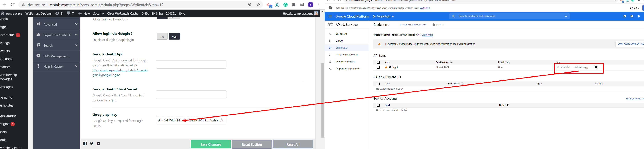The height and width of the screenshot is (149, 644).
Task: Click the Google api key input field
Action: [x=191, y=120]
